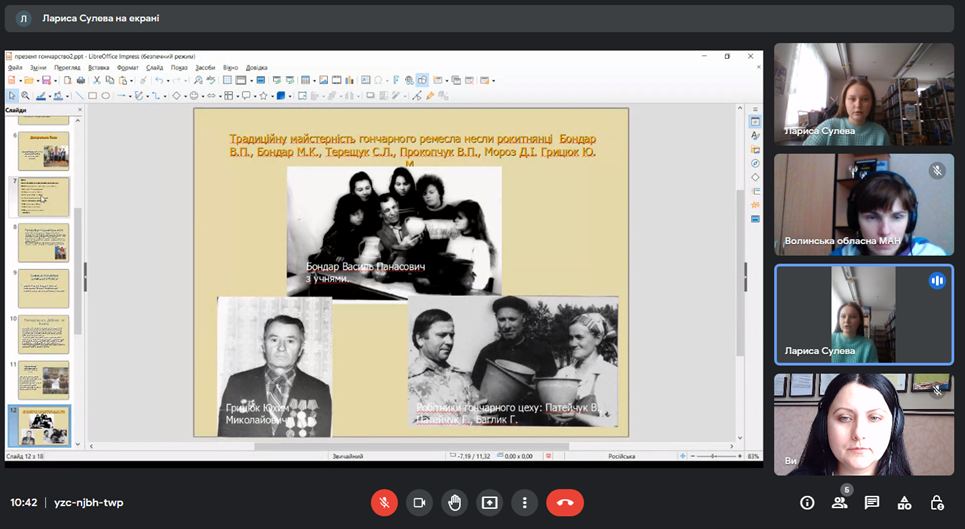965x529 pixels.
Task: Select slide 8 thumbnail in slide panel
Action: [x=46, y=242]
